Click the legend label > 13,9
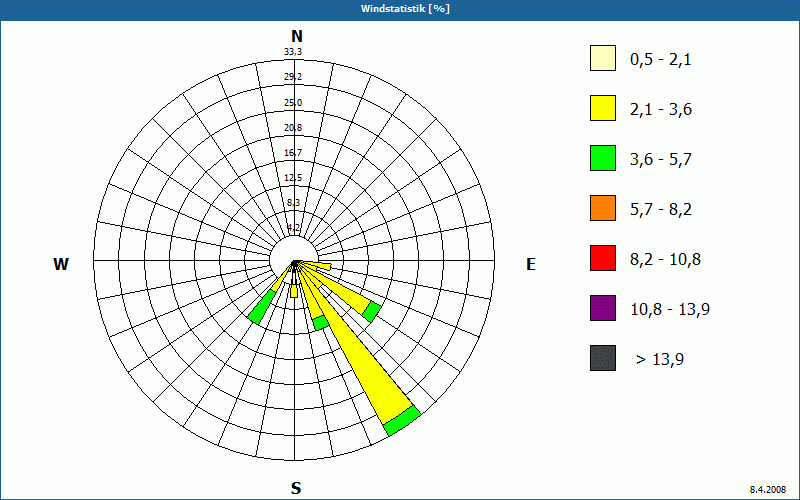This screenshot has height=500, width=800. tap(660, 360)
